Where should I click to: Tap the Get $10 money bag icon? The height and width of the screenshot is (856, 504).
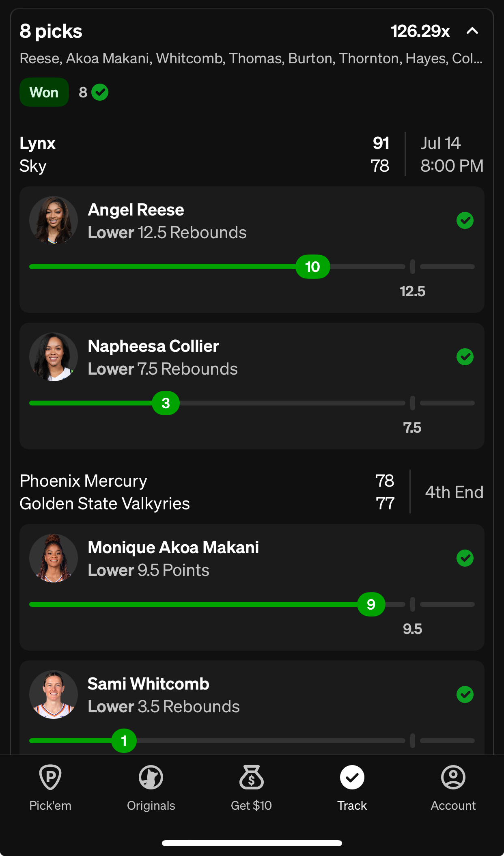pos(252,777)
